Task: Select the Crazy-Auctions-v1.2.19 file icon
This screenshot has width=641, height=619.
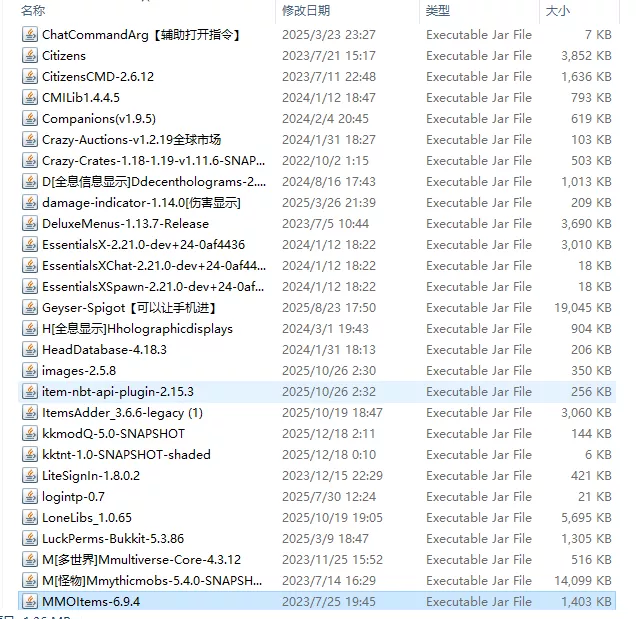Action: click(x=30, y=140)
